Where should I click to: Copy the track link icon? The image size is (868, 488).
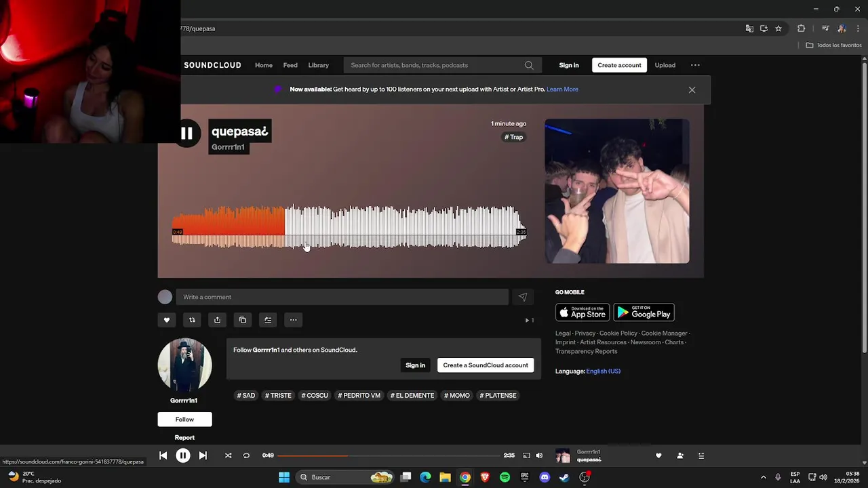click(243, 320)
